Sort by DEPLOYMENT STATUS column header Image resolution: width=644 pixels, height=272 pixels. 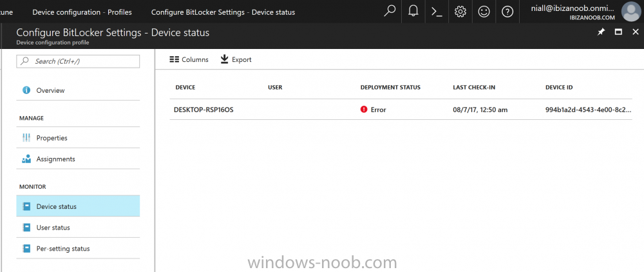pos(390,88)
